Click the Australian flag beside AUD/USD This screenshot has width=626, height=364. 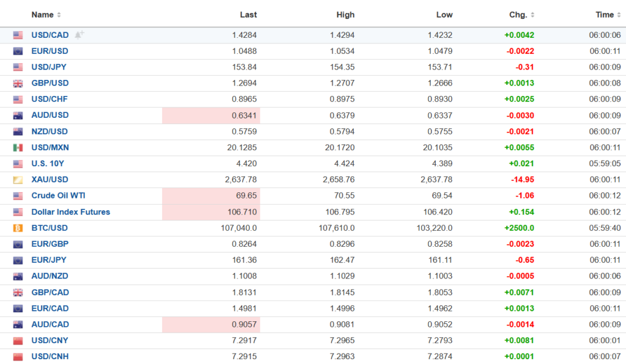pos(18,115)
